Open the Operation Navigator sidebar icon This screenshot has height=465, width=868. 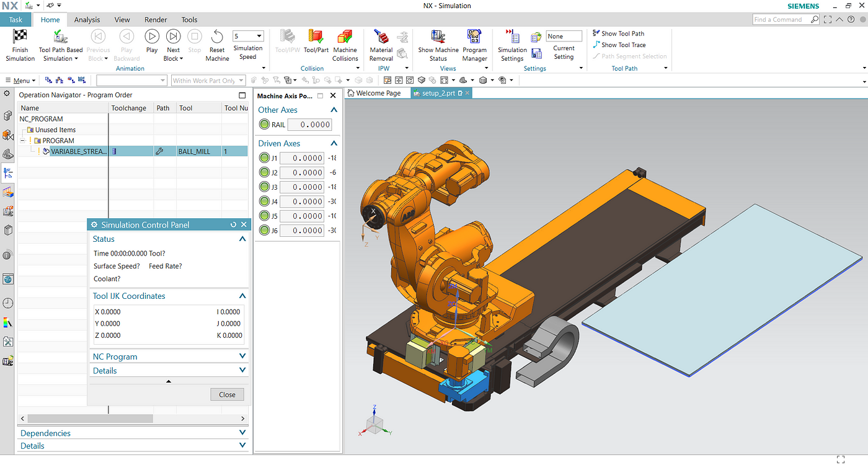[8, 174]
